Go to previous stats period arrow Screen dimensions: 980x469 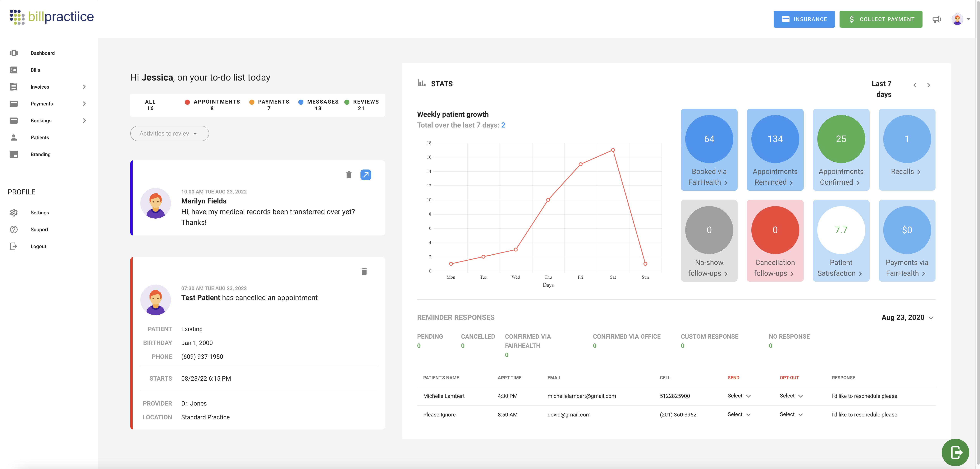(915, 85)
